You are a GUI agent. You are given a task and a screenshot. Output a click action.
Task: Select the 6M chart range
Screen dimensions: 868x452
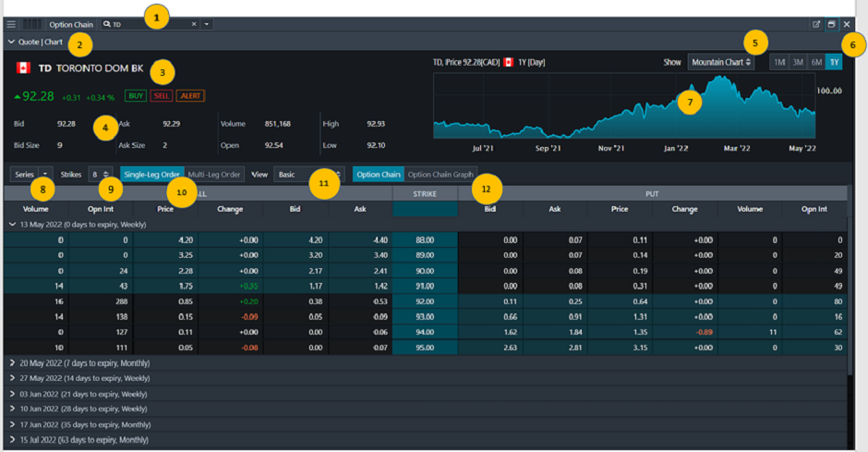[x=816, y=62]
